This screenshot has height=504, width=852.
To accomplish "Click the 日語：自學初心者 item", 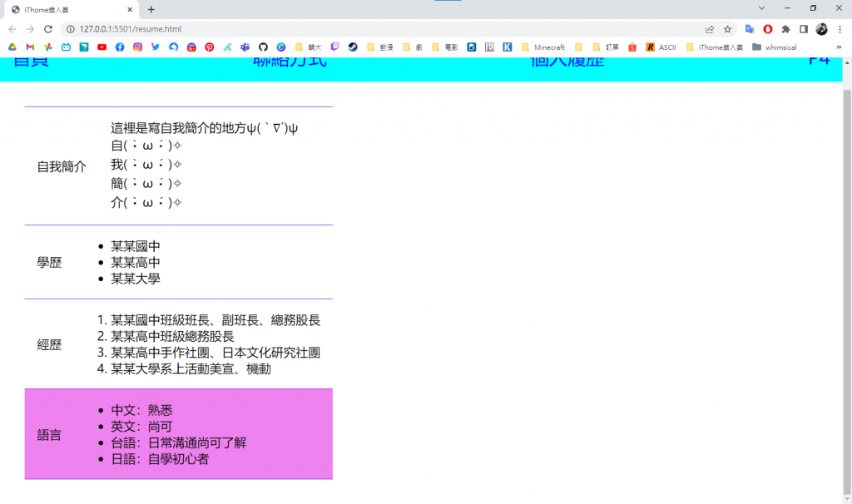I will (160, 459).
